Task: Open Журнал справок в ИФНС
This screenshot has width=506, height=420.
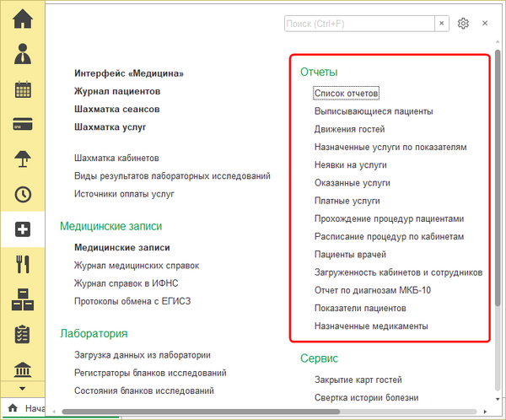Action: click(x=126, y=283)
